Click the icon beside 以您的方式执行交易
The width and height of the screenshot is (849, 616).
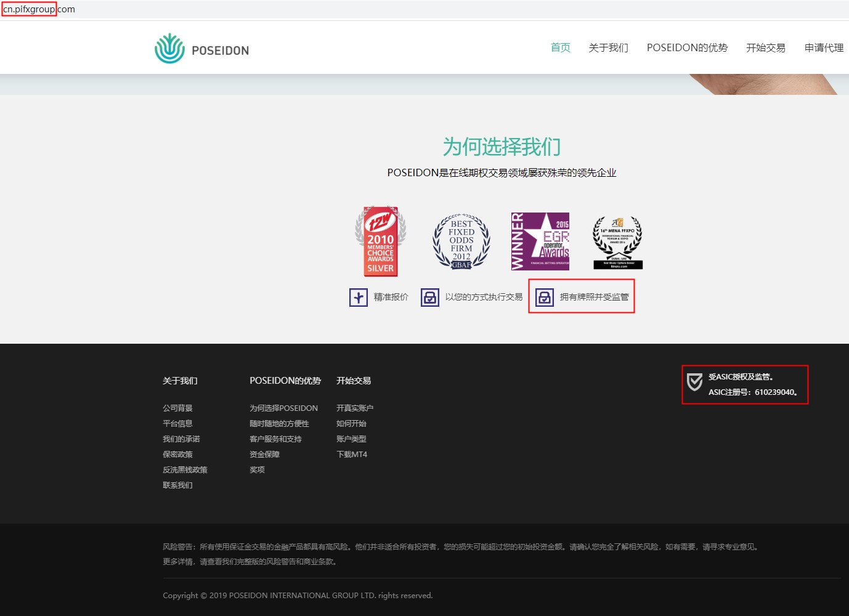430,298
